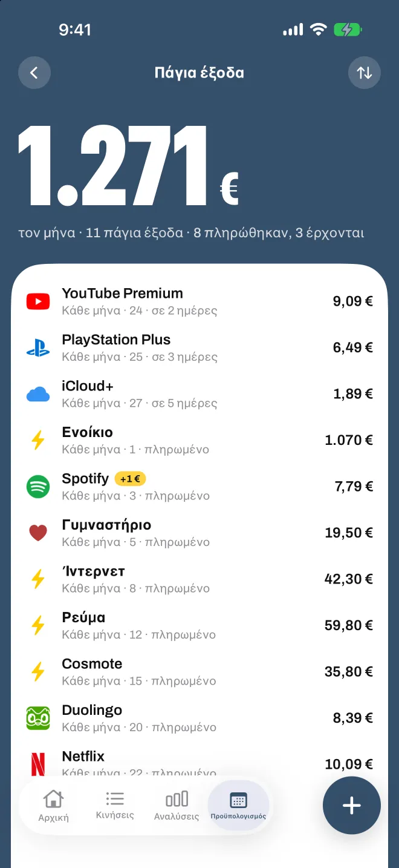This screenshot has width=399, height=868.
Task: Tap the YouTube Premium red play icon
Action: coord(38,301)
